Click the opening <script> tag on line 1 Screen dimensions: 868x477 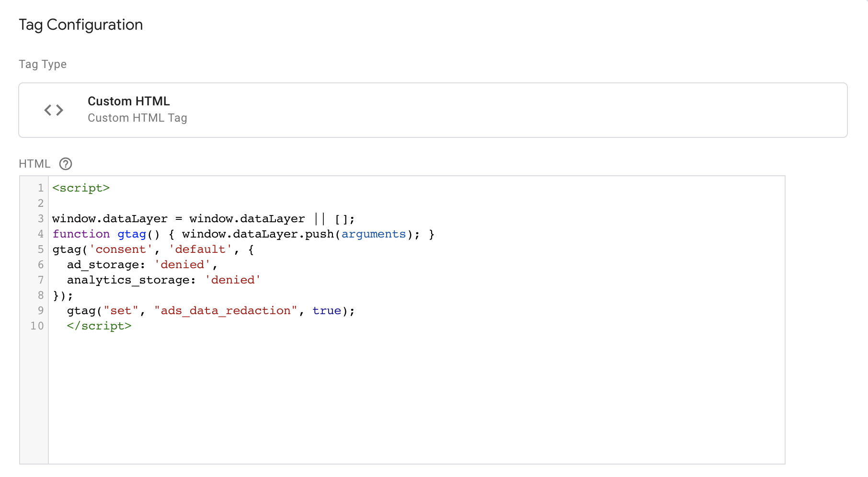81,188
